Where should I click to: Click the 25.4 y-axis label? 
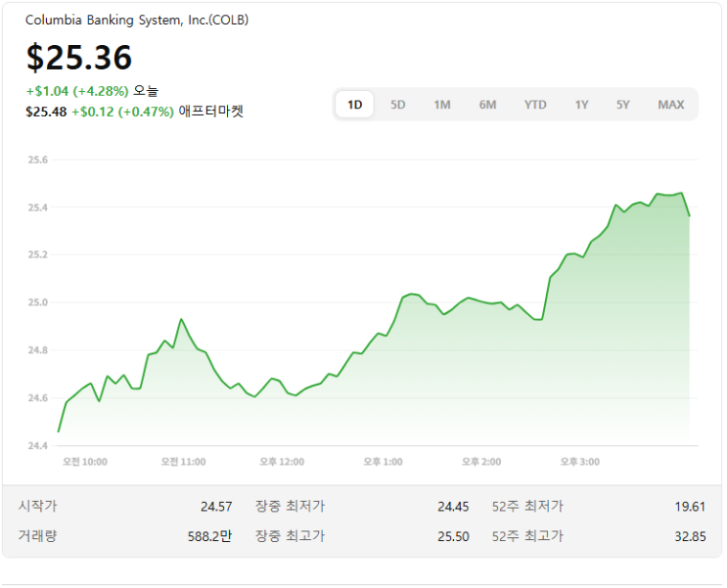coord(37,207)
